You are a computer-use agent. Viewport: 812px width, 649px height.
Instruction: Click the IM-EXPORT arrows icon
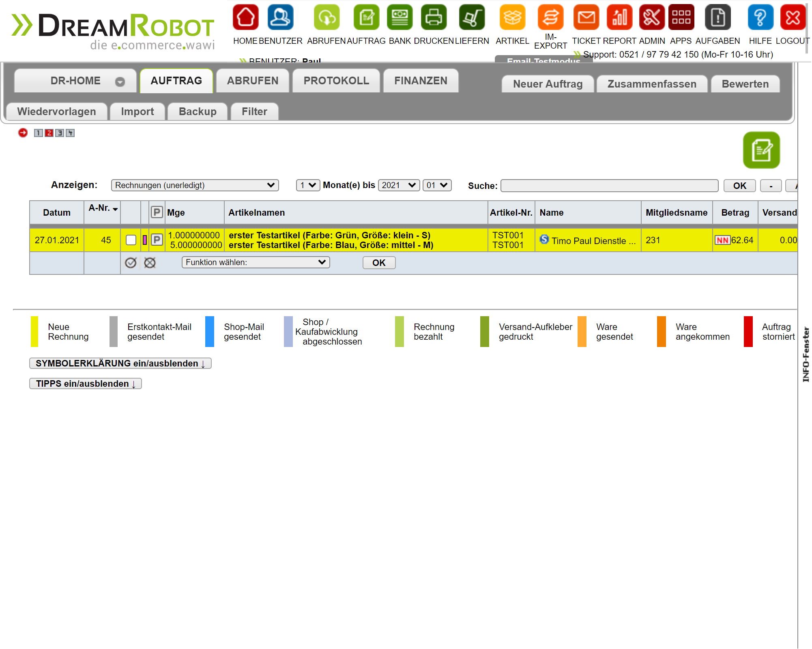click(x=550, y=17)
